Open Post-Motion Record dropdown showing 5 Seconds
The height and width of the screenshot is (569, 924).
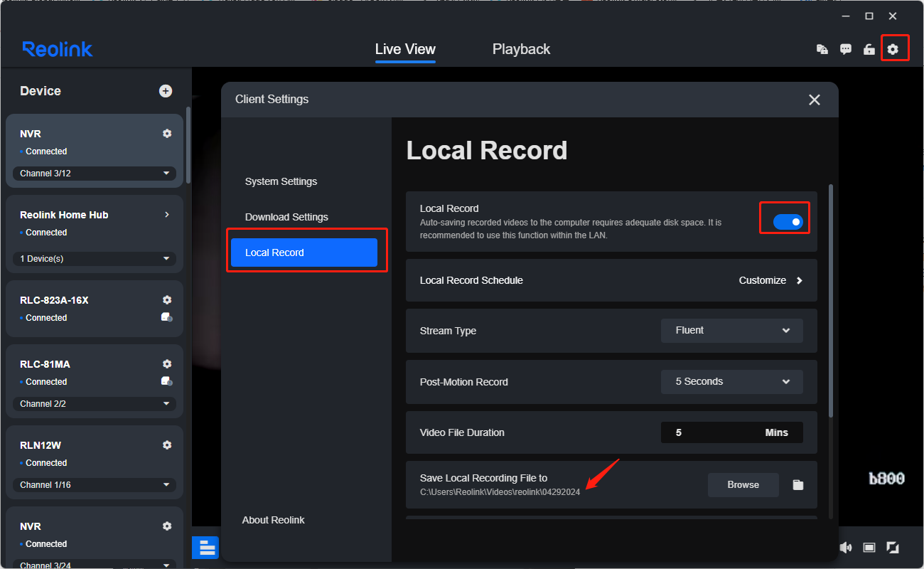(x=732, y=382)
